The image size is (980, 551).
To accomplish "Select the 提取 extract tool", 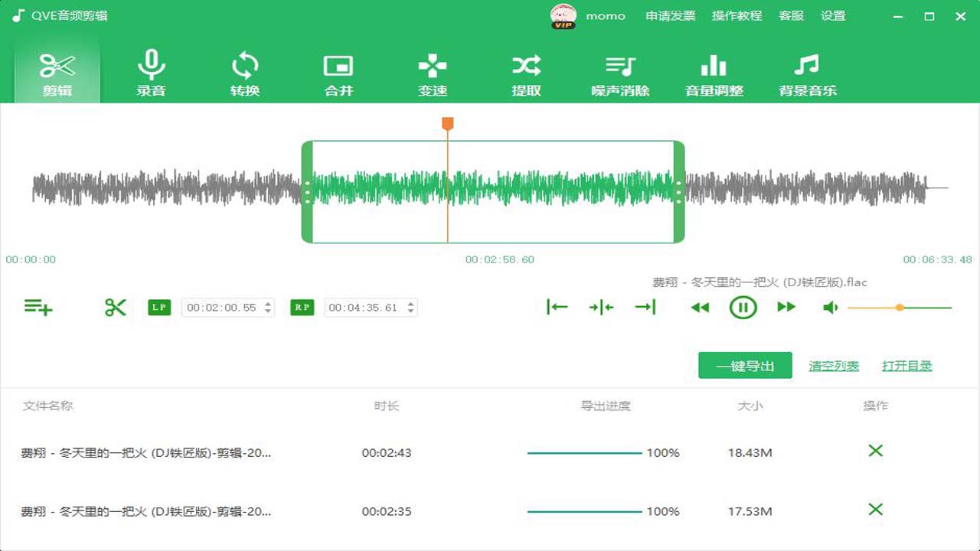I will pos(525,73).
